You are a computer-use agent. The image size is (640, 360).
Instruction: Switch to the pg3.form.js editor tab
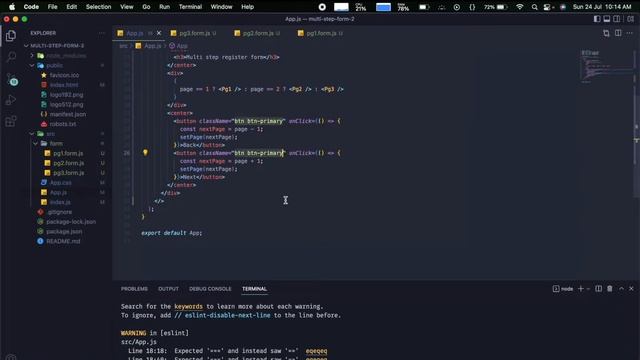pos(194,33)
